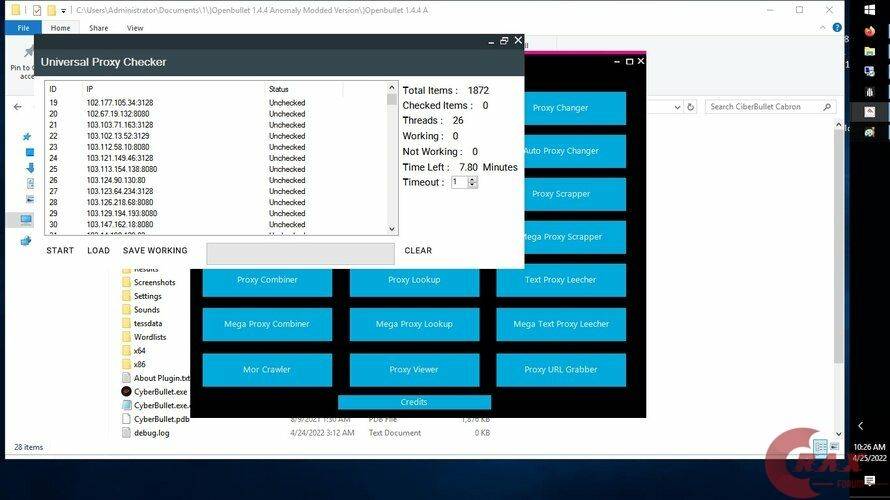Screen dimensions: 890x500
Task: Click the progress bar beside SAVE WORKING
Action: (300, 254)
